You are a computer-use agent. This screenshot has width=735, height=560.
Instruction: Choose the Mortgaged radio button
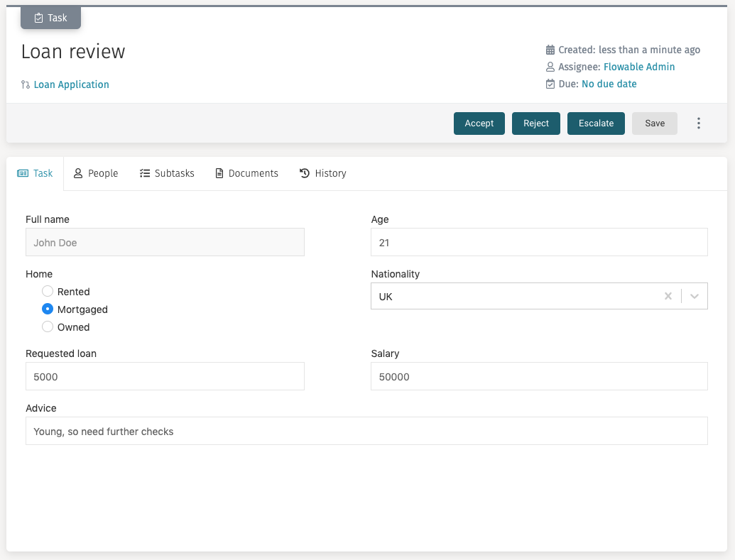coord(47,309)
